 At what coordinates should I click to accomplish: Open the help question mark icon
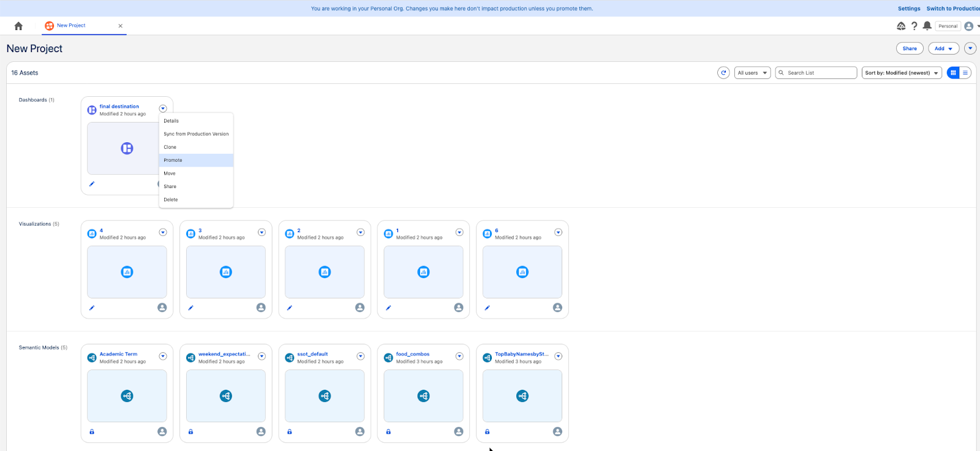[x=914, y=26]
